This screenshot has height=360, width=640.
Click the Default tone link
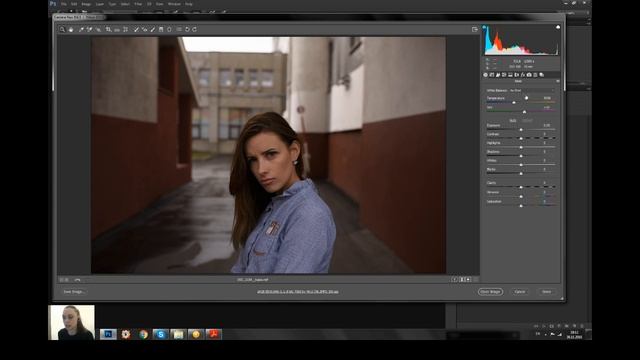click(x=527, y=121)
